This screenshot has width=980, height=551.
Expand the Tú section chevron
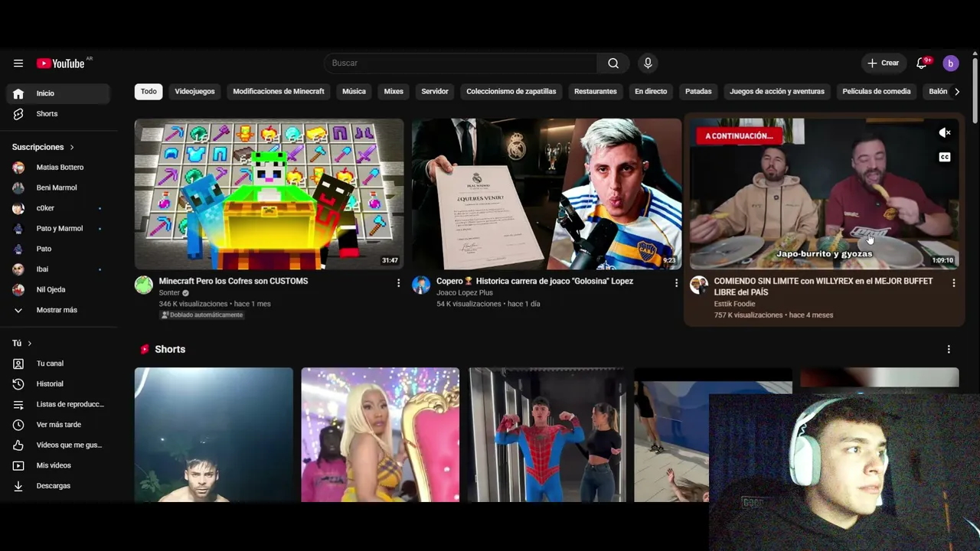tap(29, 344)
